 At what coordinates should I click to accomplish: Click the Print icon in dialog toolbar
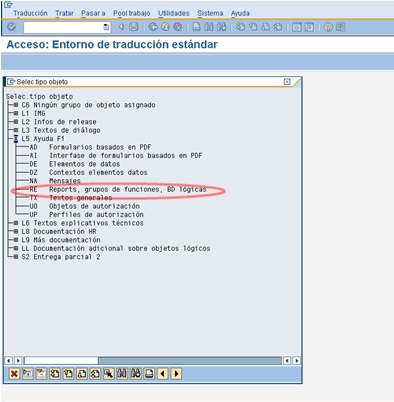[x=149, y=374]
